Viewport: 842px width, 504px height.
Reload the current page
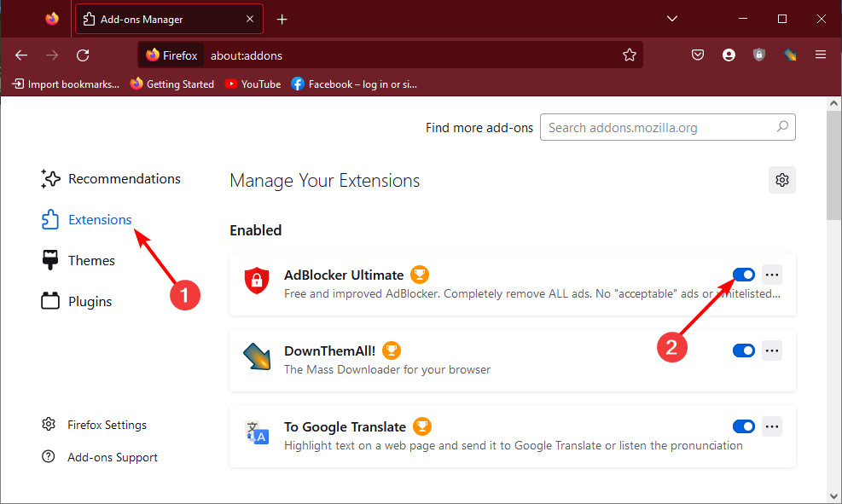(x=83, y=55)
